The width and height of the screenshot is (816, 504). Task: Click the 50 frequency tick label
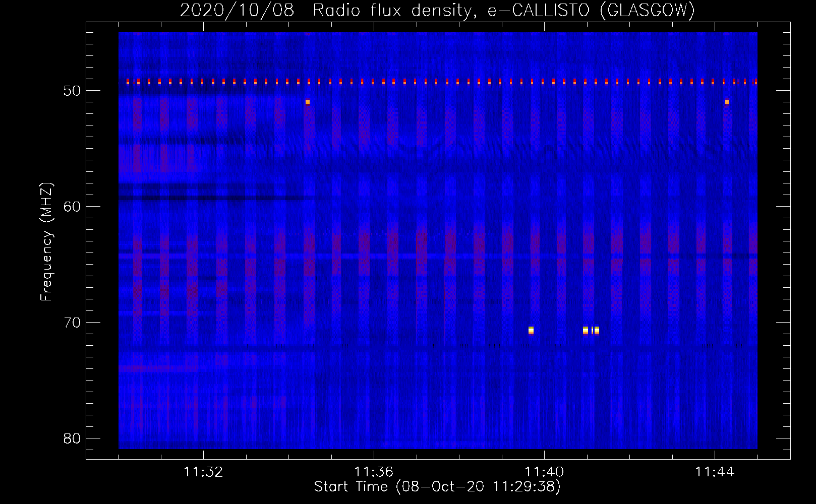(73, 91)
